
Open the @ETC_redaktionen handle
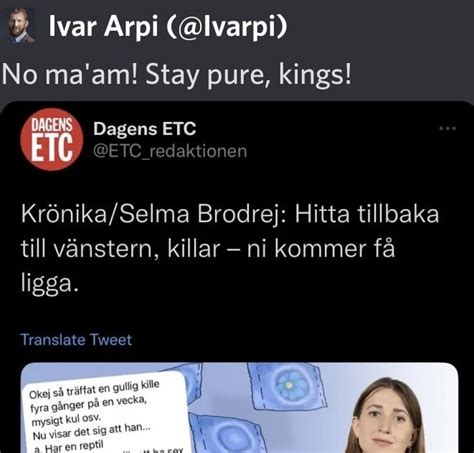click(x=170, y=151)
